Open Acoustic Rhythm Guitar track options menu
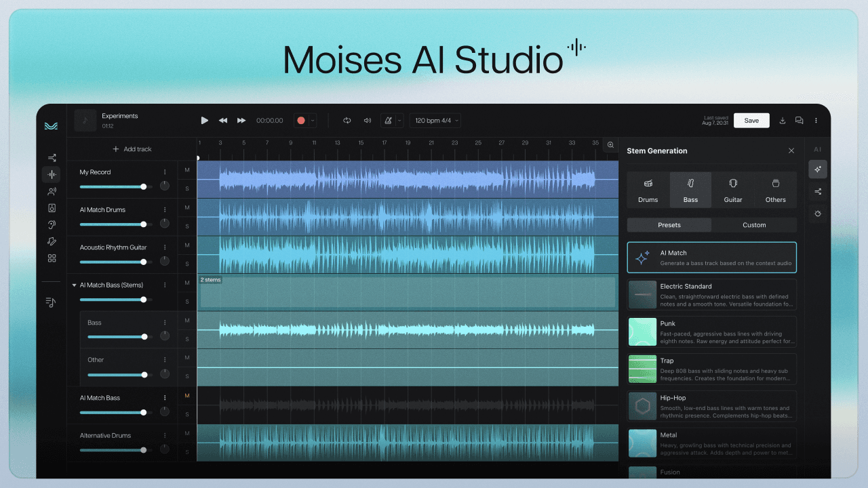Image resolution: width=868 pixels, height=488 pixels. point(165,247)
